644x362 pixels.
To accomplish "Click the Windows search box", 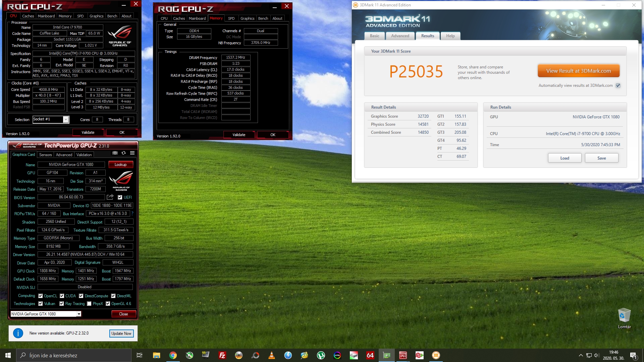I will coord(74,355).
